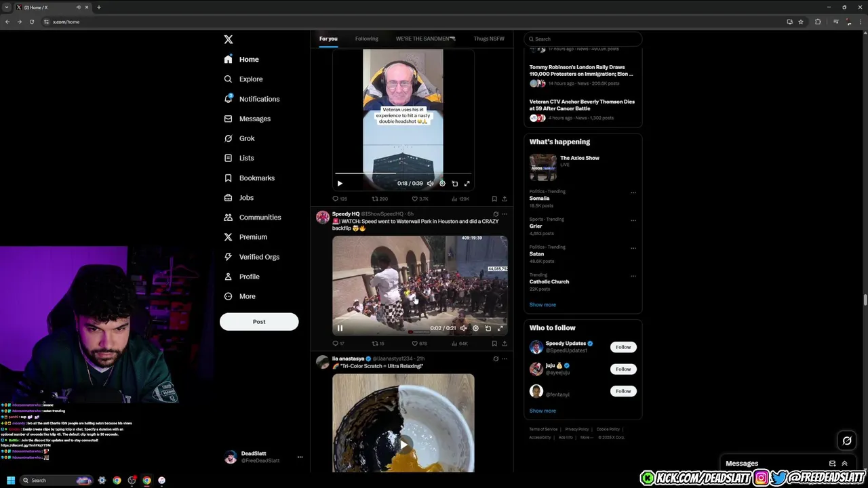Open Messages in the sidebar
The width and height of the screenshot is (868, 488).
point(247,119)
